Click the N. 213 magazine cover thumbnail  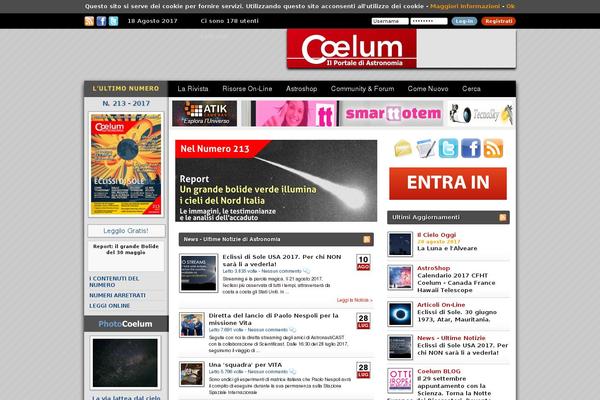click(x=126, y=165)
